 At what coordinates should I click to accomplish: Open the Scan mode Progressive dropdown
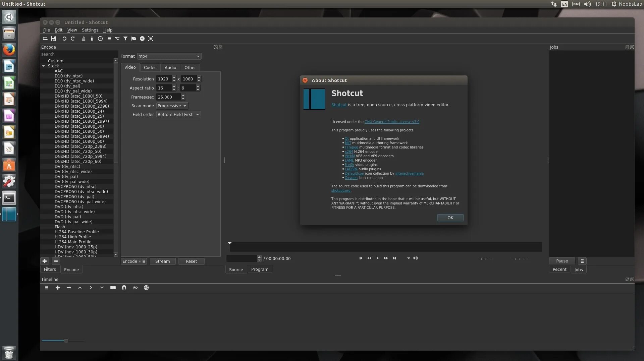click(x=172, y=106)
